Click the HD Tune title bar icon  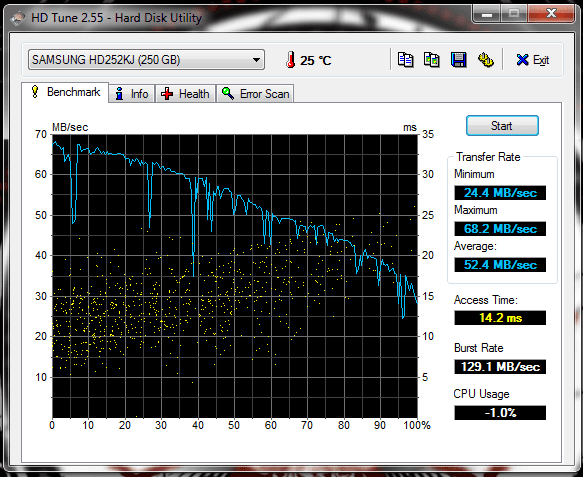pos(18,18)
